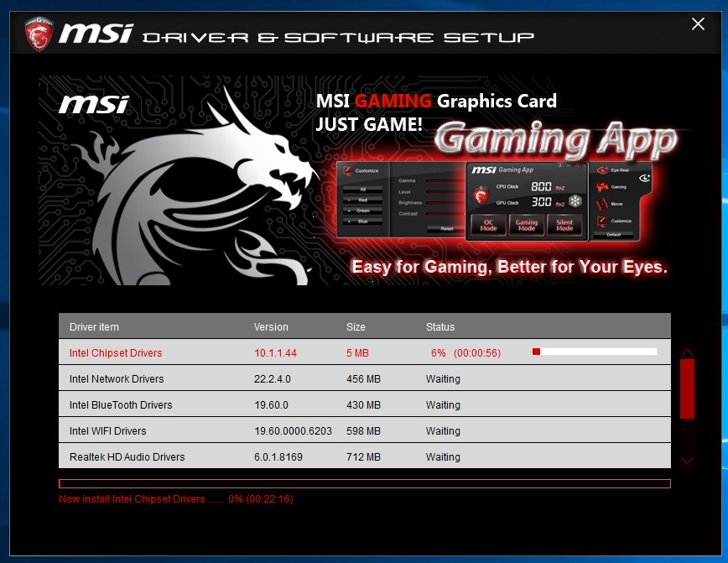The image size is (728, 563).
Task: Click the dragon shield icon beside CPU Clock
Action: tap(481, 195)
